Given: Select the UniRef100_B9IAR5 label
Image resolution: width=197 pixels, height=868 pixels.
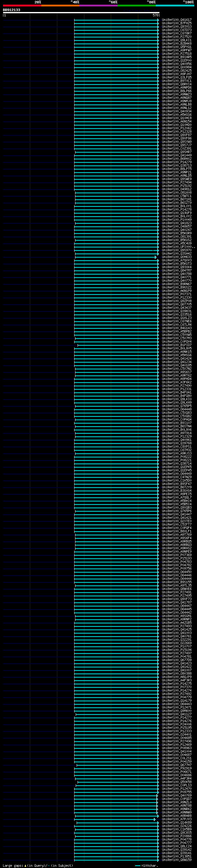Looking at the screenshot, I should coord(177,57).
